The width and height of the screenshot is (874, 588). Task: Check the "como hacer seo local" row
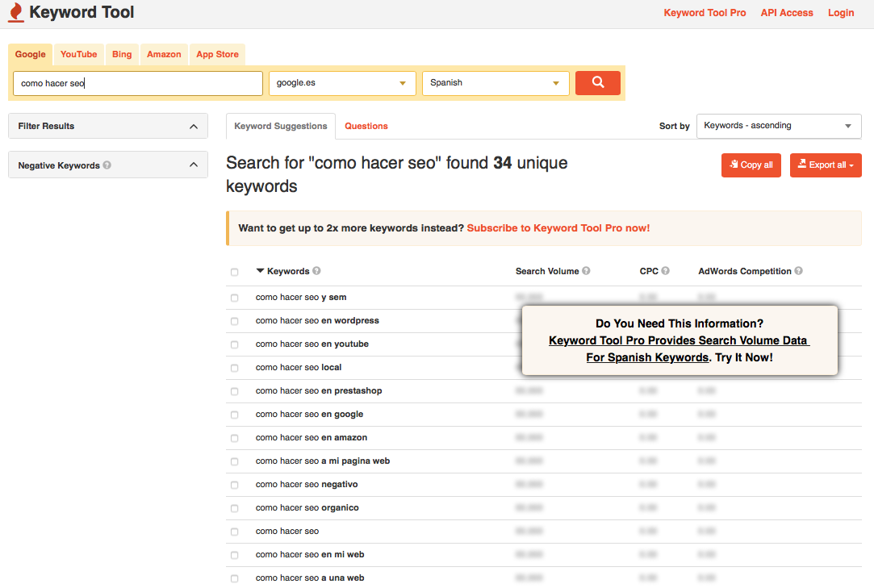[x=234, y=369]
